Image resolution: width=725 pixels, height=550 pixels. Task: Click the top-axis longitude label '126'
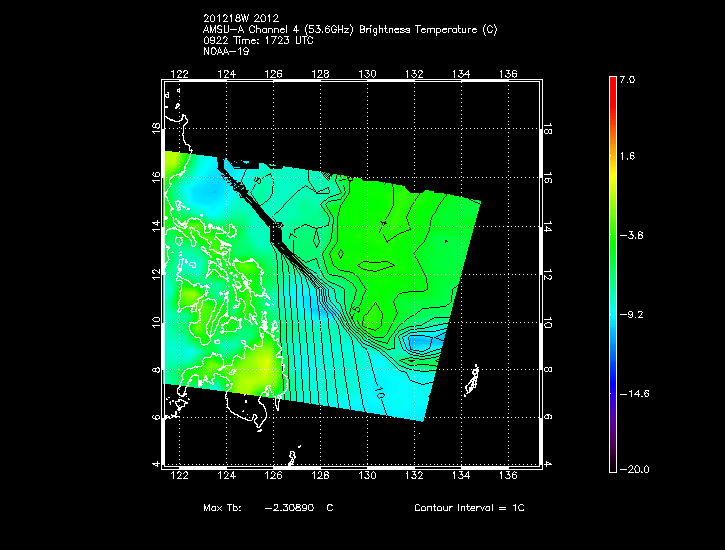273,74
